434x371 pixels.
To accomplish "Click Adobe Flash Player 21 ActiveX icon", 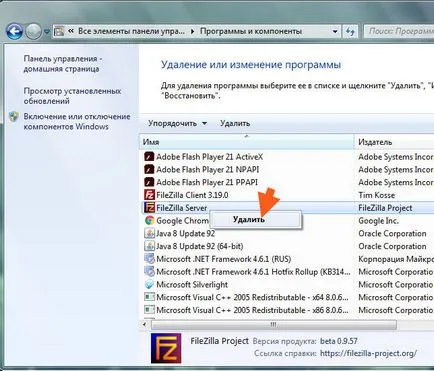I will coord(149,157).
